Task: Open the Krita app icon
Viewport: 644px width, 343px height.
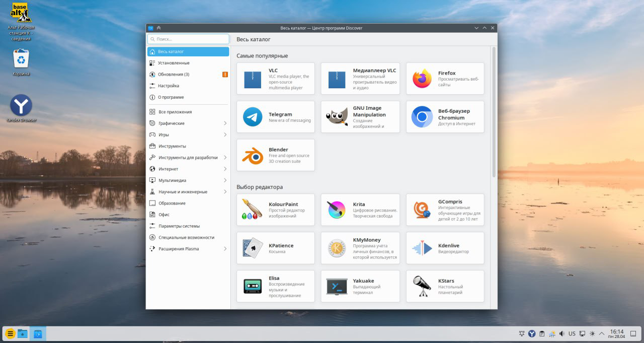Action: [337, 210]
